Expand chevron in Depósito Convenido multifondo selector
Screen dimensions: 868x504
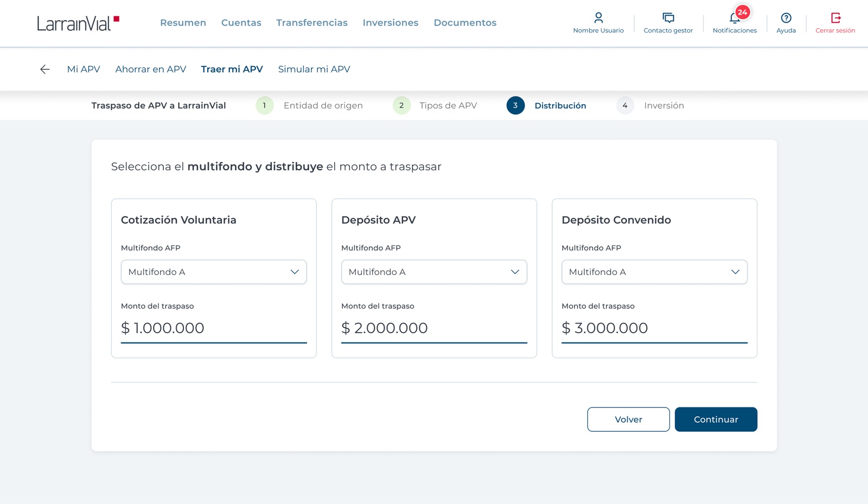click(x=735, y=272)
